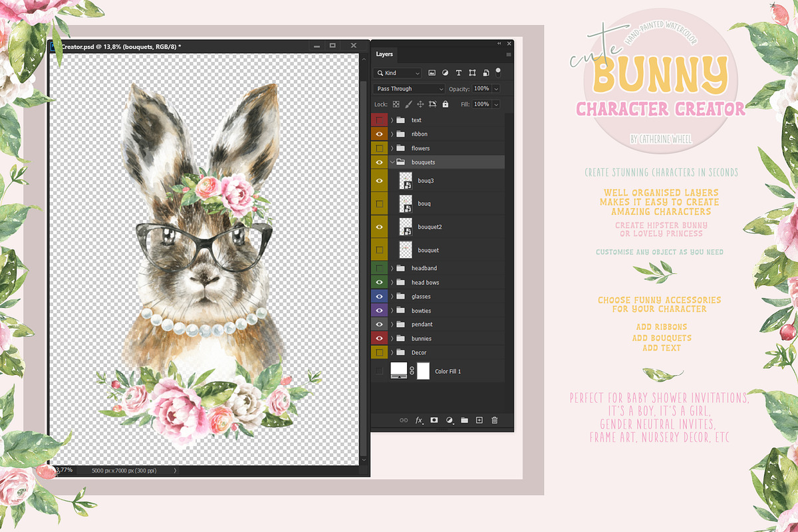Hide the bouq3 layer
This screenshot has height=532, width=798.
(380, 180)
